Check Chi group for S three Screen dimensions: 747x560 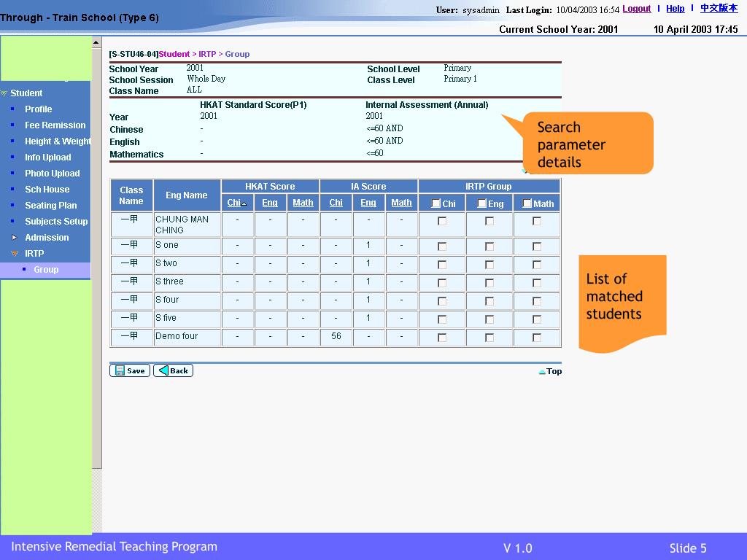442,283
